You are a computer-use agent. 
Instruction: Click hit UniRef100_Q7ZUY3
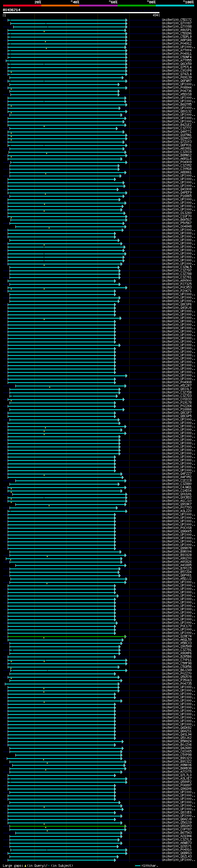pos(177,142)
